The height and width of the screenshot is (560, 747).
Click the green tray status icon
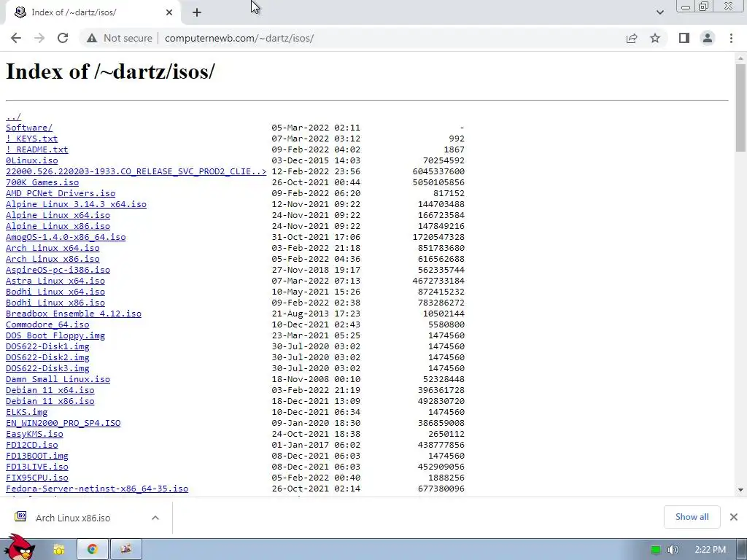(656, 550)
